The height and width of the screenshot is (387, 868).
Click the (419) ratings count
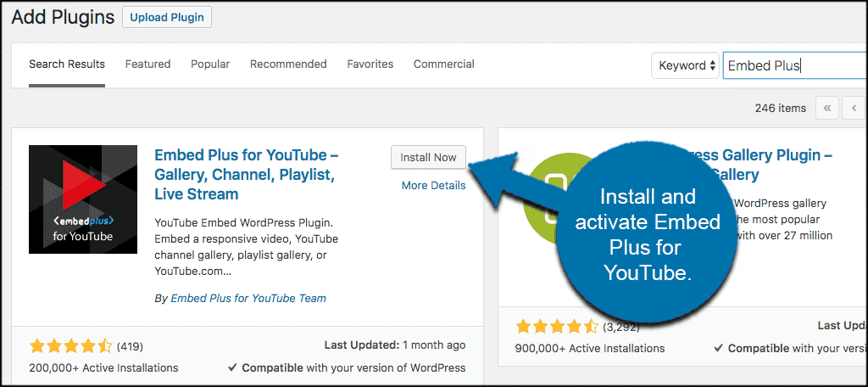130,347
